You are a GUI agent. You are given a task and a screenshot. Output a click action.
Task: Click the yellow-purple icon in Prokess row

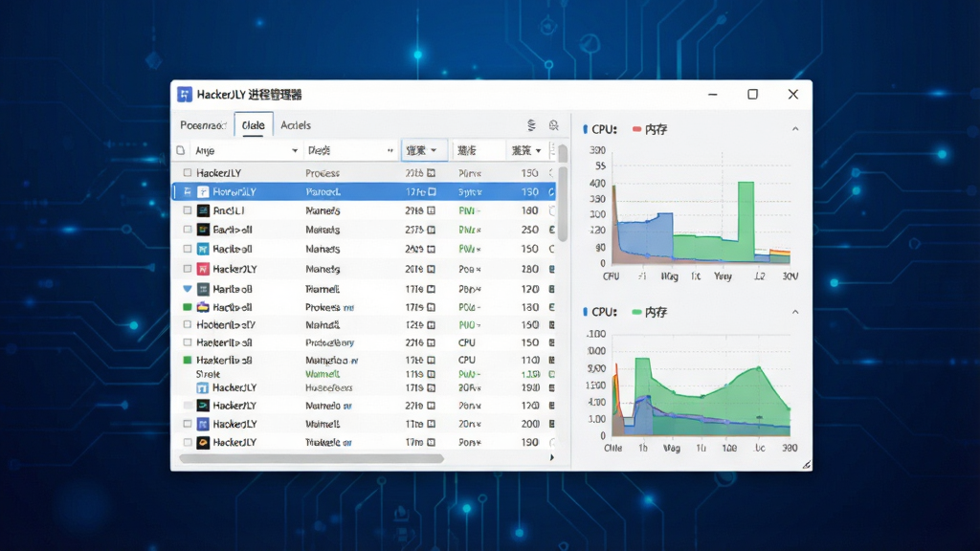pos(203,307)
